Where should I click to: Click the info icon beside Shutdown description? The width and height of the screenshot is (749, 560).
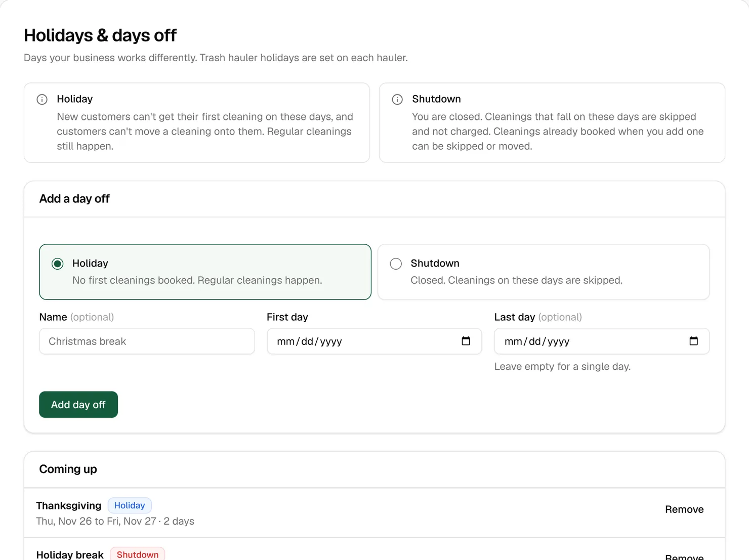[x=397, y=99]
